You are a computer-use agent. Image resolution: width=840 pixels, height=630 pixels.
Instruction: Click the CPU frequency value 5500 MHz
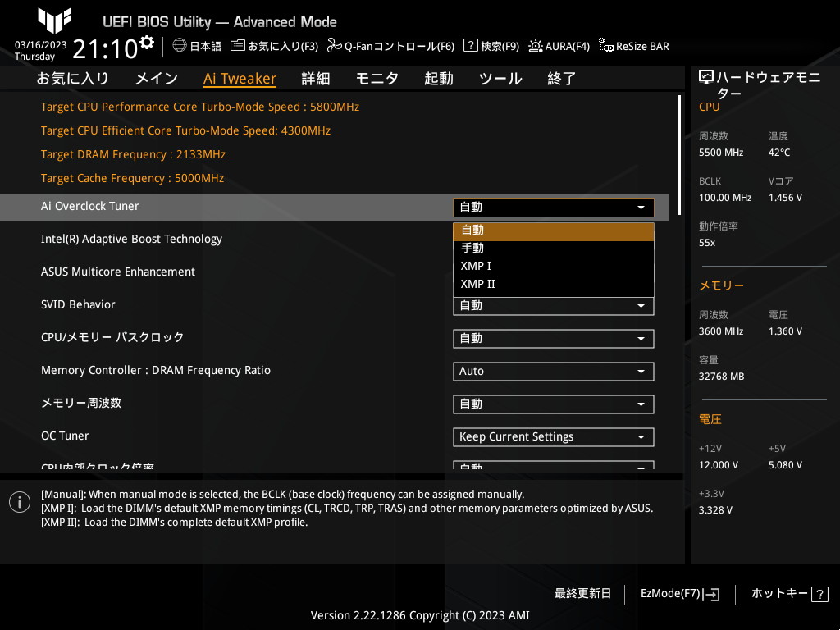point(721,153)
